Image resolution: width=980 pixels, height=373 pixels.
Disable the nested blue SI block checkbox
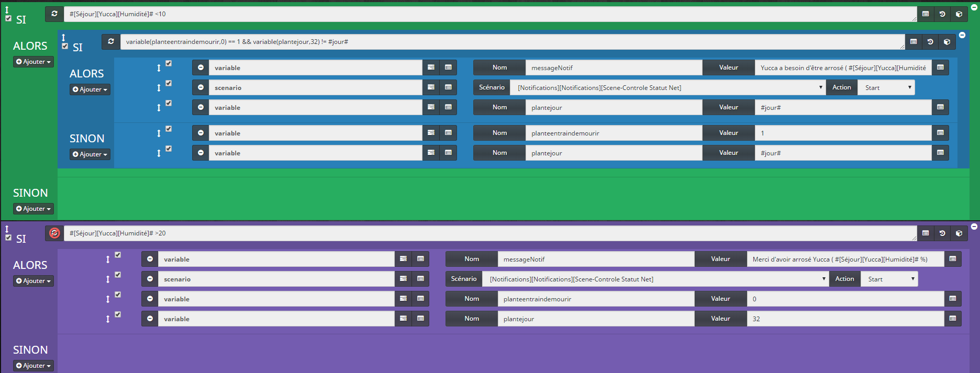pos(65,46)
